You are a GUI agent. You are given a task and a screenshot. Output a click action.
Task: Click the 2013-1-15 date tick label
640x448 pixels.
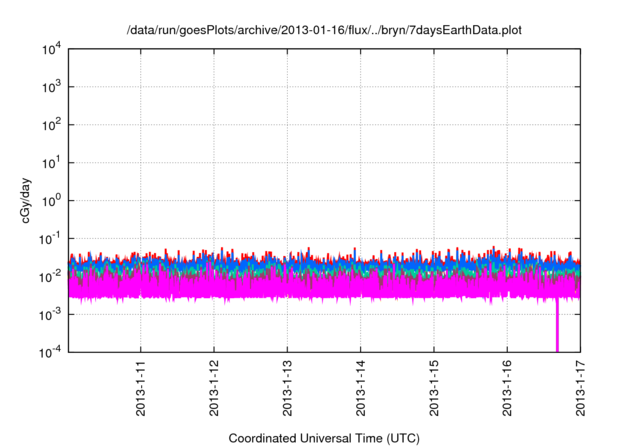(x=434, y=388)
